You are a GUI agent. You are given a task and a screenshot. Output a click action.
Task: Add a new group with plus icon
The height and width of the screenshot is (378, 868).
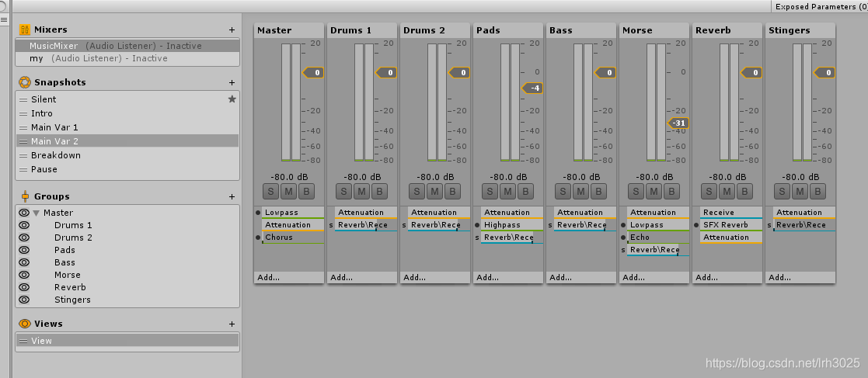pyautogui.click(x=232, y=196)
